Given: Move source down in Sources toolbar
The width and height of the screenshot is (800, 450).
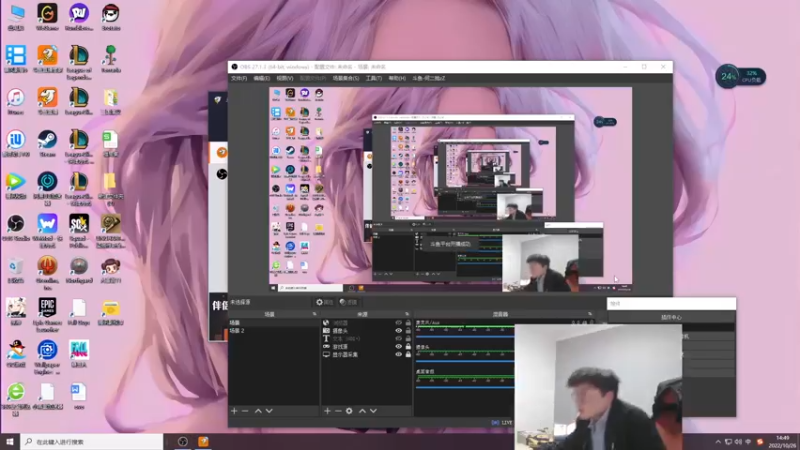Looking at the screenshot, I should click(373, 411).
